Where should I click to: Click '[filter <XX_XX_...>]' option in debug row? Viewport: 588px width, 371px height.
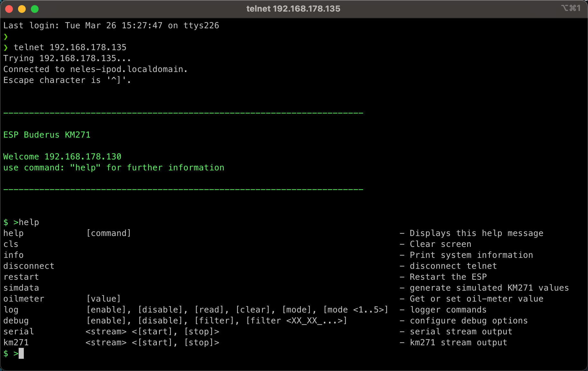click(297, 321)
